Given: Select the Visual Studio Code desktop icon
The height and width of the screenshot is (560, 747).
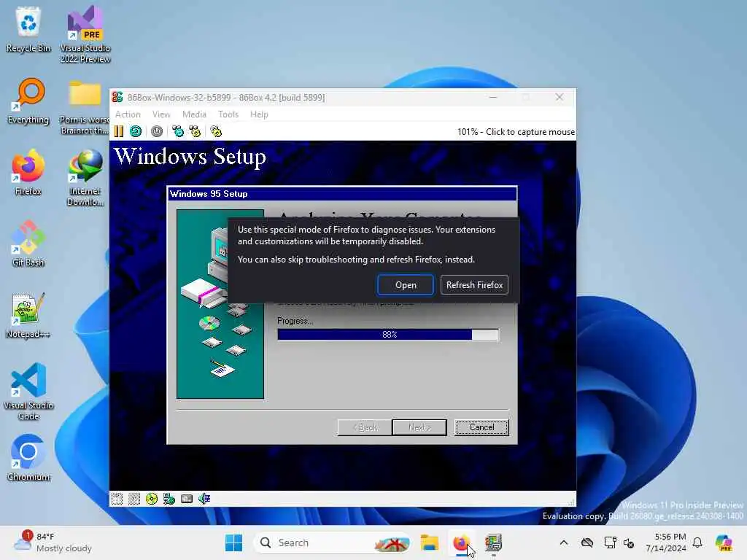Looking at the screenshot, I should 28,392.
